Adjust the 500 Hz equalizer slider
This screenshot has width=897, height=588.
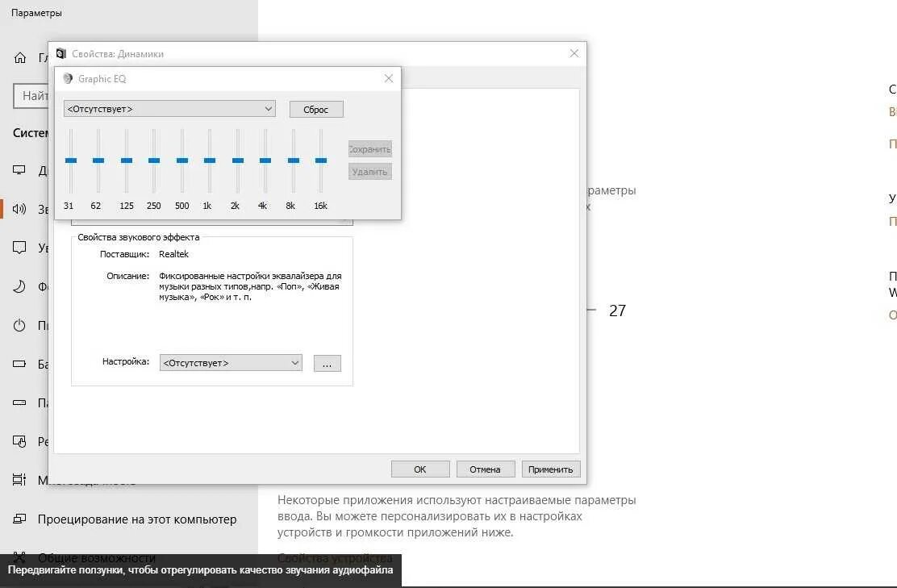[182, 161]
